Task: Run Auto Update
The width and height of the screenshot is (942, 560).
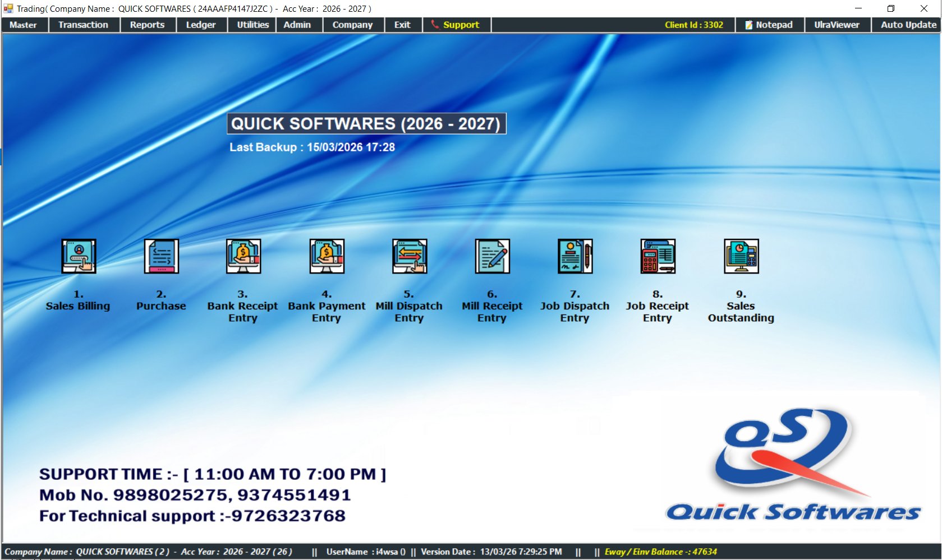Action: [x=907, y=25]
